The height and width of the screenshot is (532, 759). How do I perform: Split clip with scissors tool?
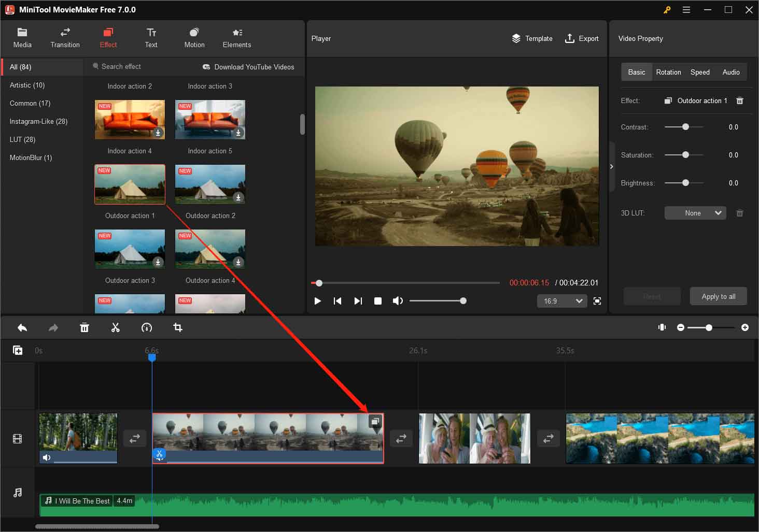pos(116,327)
